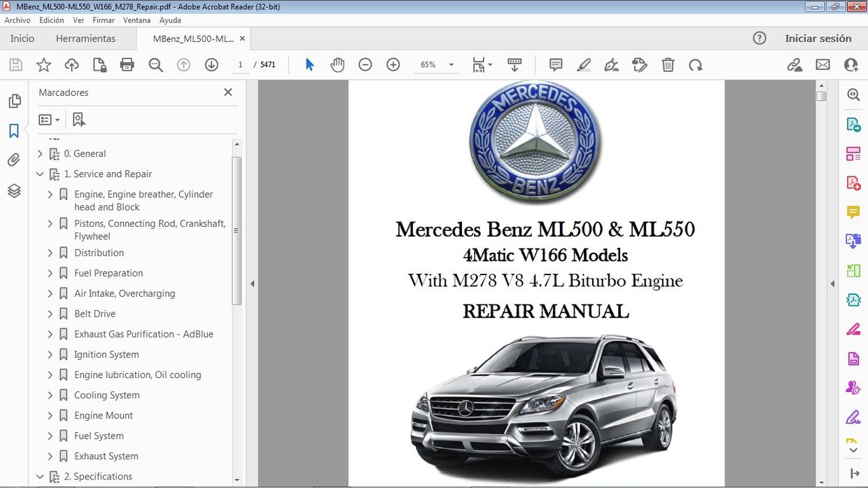
Task: Open the Highlight text tool
Action: tap(584, 64)
